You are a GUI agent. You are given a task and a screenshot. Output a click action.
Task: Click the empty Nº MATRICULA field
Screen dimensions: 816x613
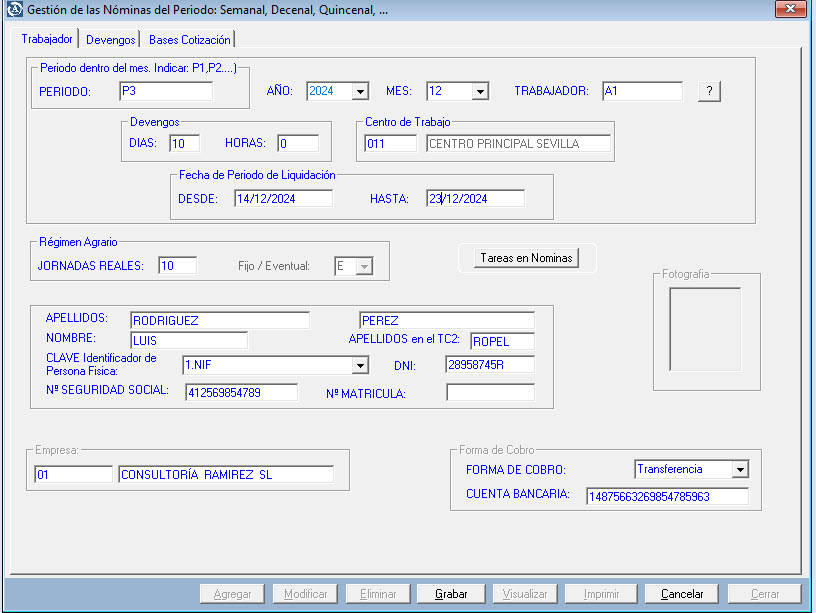pos(490,392)
